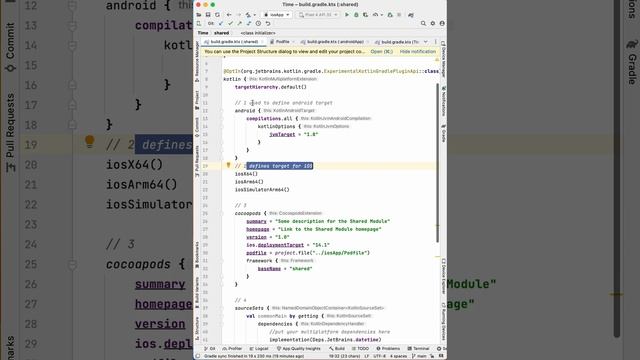
Task: Click the 'Time' breadcrumb in navigation bar
Action: point(203,33)
